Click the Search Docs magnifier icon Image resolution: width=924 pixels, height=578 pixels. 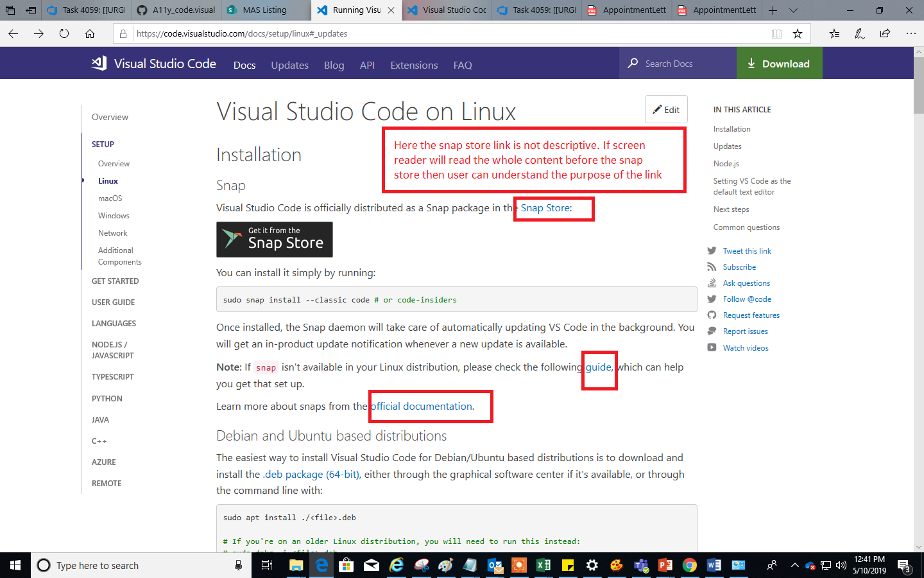coord(633,63)
